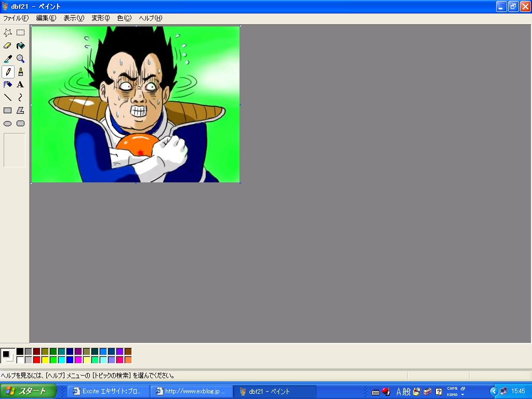Screen dimensions: 532x399
Task: Toggle the KANA lock indicator in language bar
Action: point(453,395)
